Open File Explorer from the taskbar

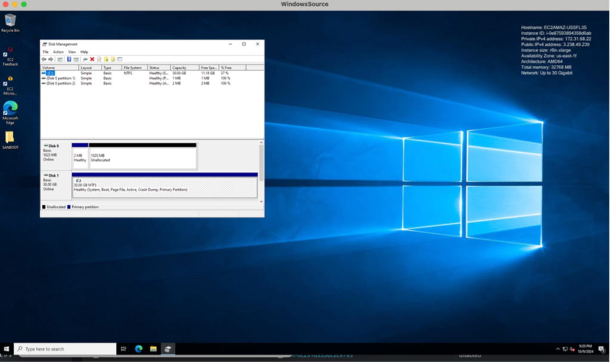coord(153,348)
